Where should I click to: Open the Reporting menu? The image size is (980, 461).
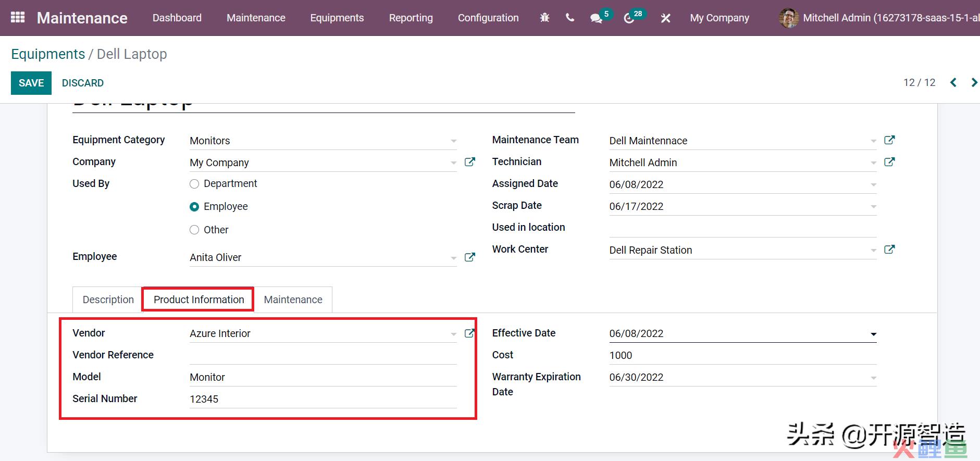click(411, 18)
